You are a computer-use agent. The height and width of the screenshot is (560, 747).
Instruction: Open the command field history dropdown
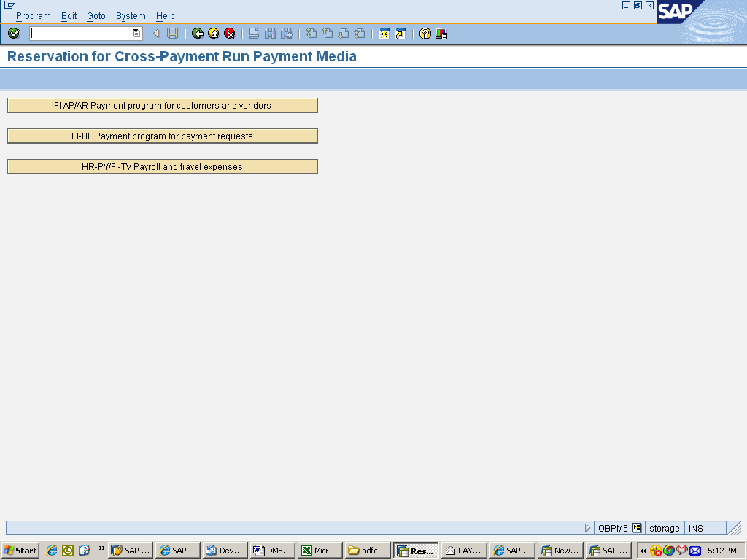pos(136,34)
